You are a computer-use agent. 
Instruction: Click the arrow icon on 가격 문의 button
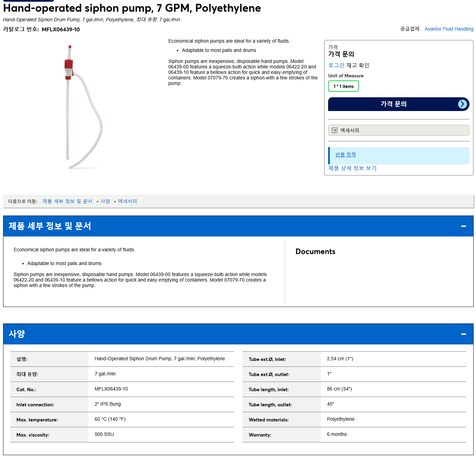point(463,104)
